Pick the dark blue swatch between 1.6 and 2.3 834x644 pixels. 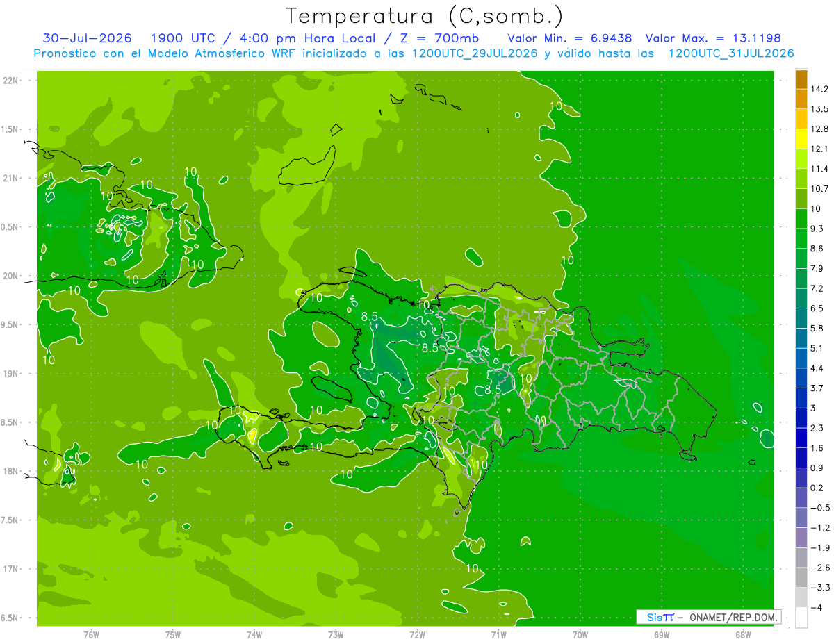pos(801,438)
